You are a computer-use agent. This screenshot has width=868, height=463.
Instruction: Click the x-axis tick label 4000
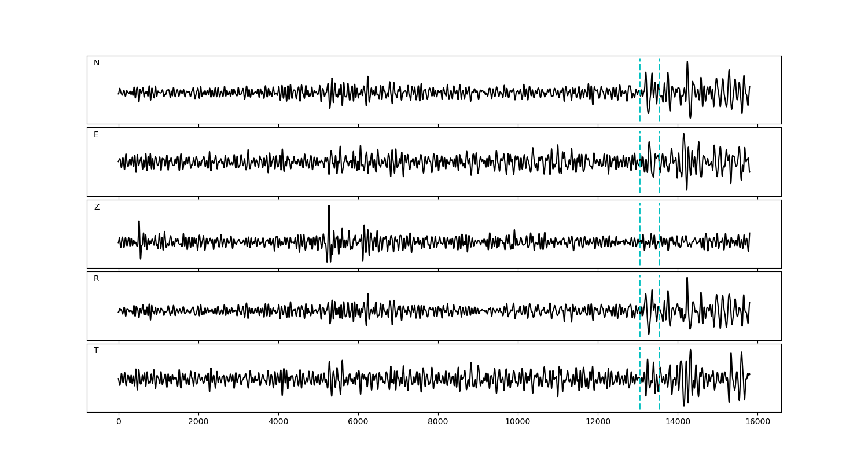coord(278,422)
